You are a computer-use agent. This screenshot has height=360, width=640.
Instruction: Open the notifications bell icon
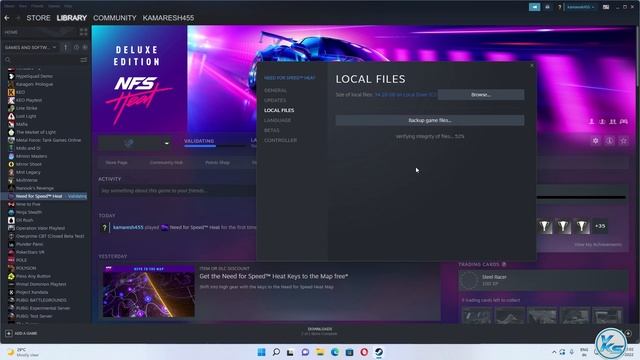point(547,7)
